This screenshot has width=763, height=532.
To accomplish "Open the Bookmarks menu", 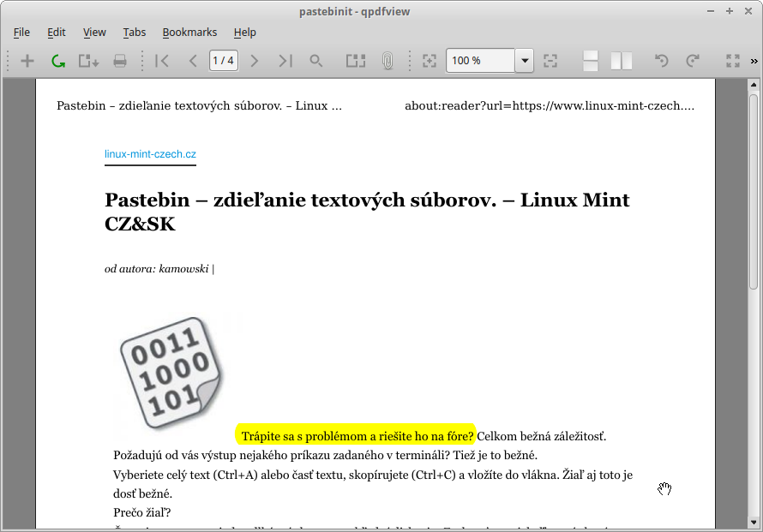I will click(189, 32).
